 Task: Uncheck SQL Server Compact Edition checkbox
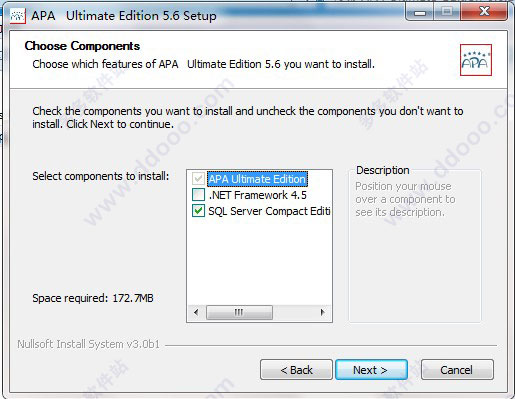198,211
